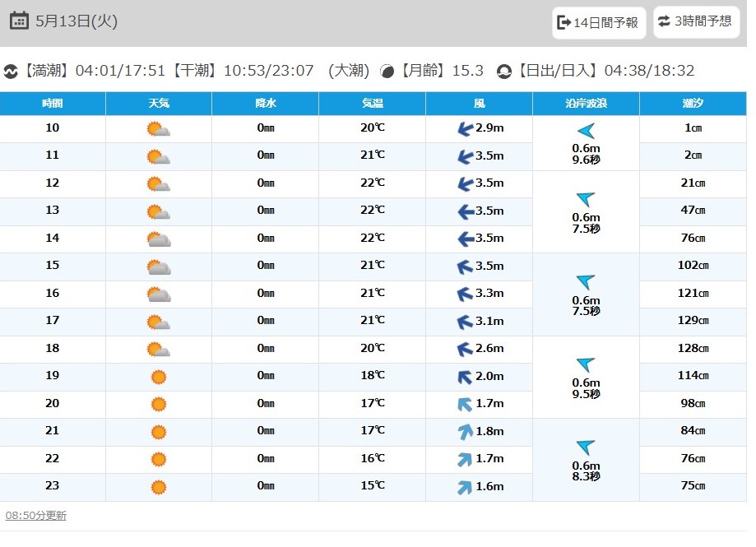Image resolution: width=756 pixels, height=547 pixels.
Task: Click the temperature 20℃ at hour 10
Action: pyautogui.click(x=373, y=127)
